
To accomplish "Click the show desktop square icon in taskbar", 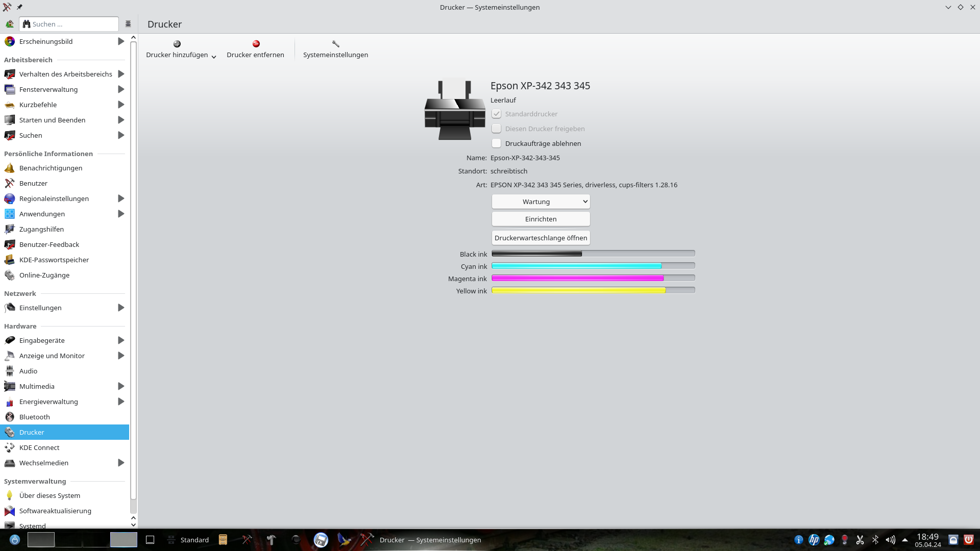I will [x=150, y=540].
